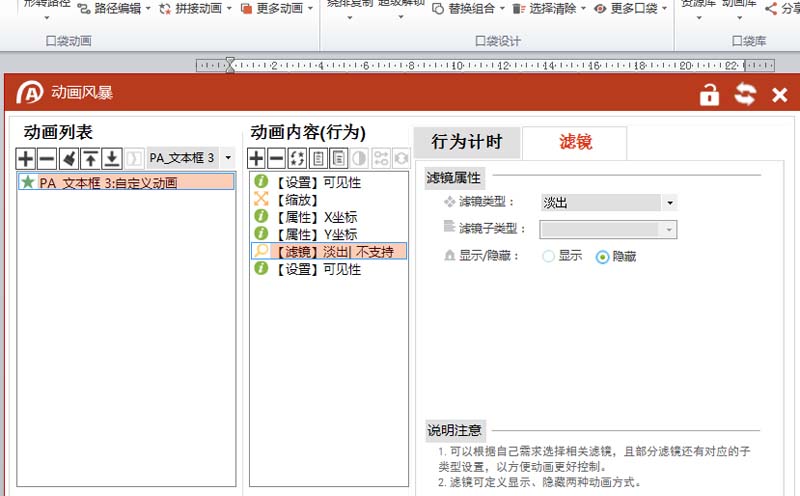Click the 滤镜类型 label
This screenshot has width=800, height=496.
tap(486, 202)
